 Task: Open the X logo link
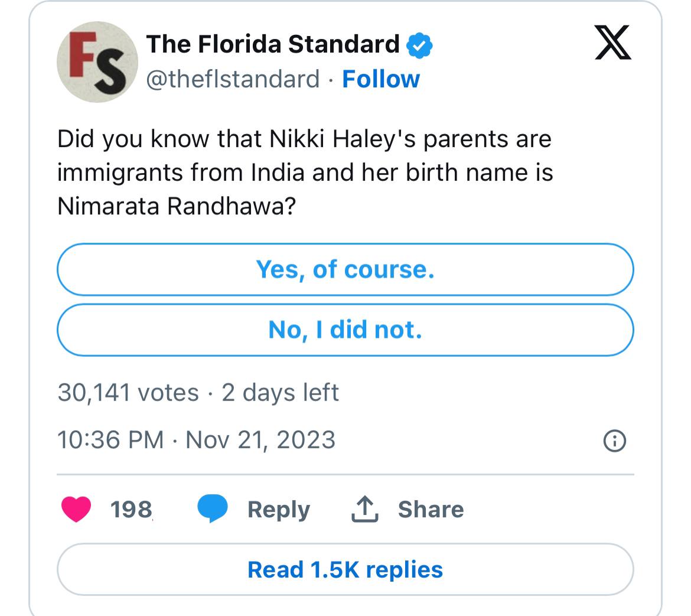612,43
